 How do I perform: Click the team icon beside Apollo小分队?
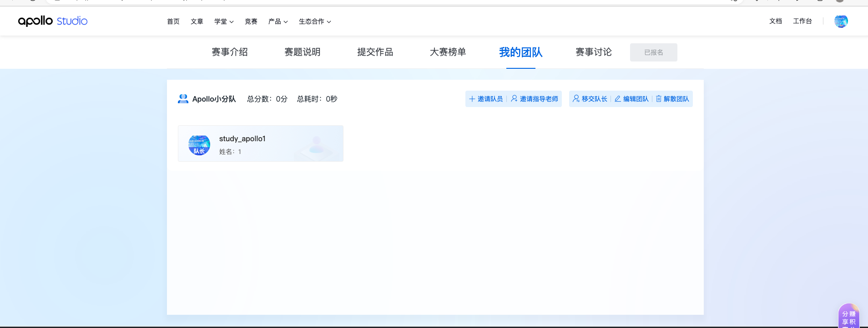(x=183, y=99)
